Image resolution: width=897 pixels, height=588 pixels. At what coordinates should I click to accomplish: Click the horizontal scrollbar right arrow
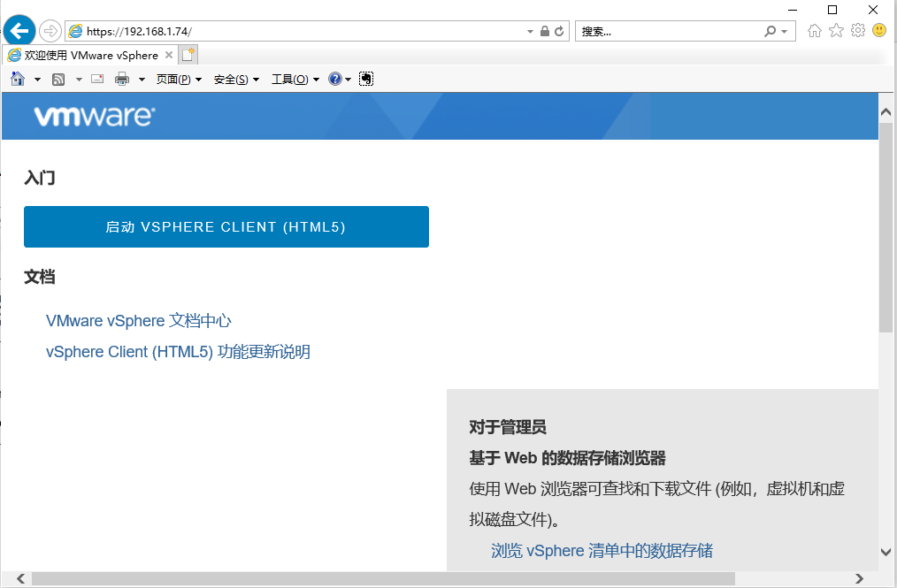pyautogui.click(x=859, y=578)
